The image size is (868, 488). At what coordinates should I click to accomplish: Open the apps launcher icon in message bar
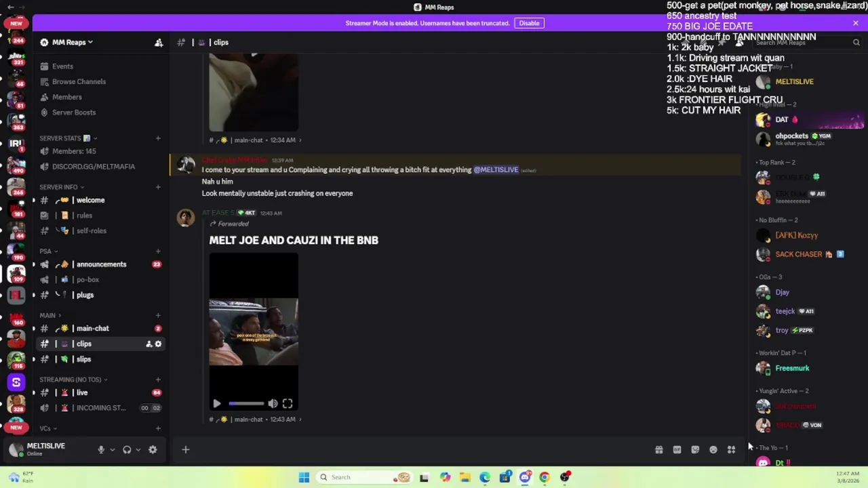click(x=731, y=449)
